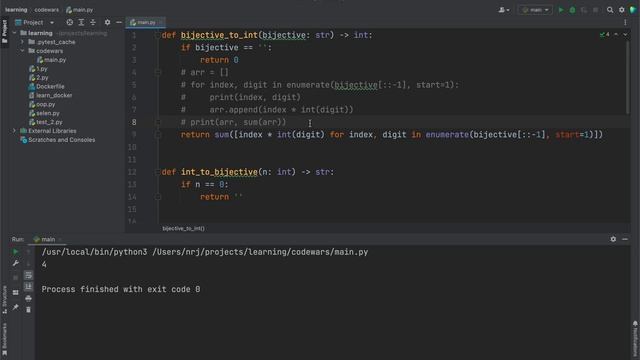Place cursor on line 9 return statement
The height and width of the screenshot is (360, 640).
click(391, 135)
